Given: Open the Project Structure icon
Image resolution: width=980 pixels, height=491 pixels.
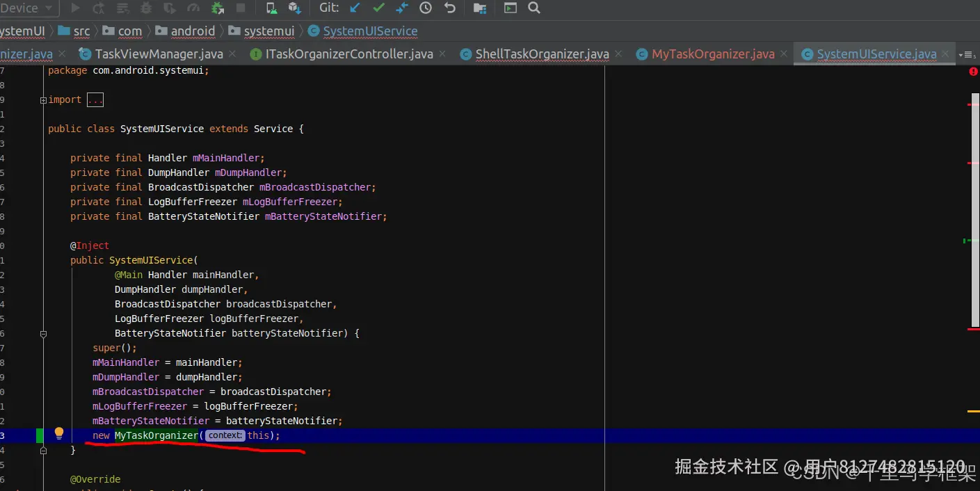Looking at the screenshot, I should pos(480,8).
